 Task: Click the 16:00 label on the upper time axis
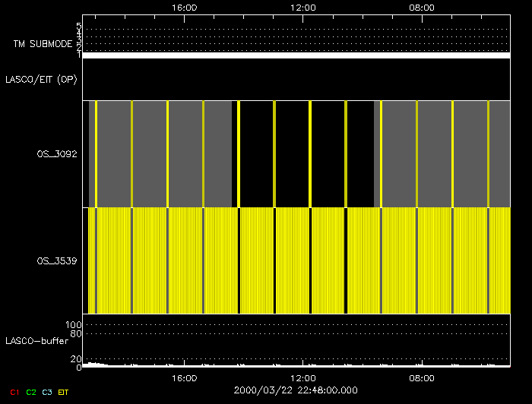point(184,8)
